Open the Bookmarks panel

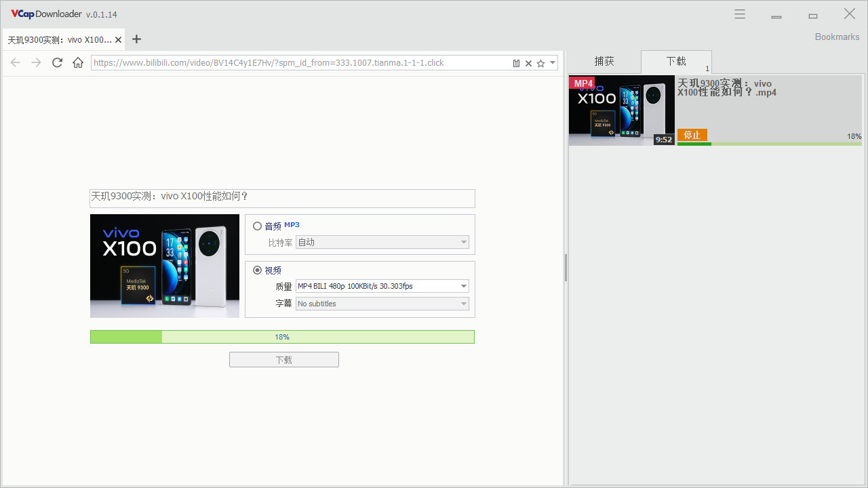(837, 37)
